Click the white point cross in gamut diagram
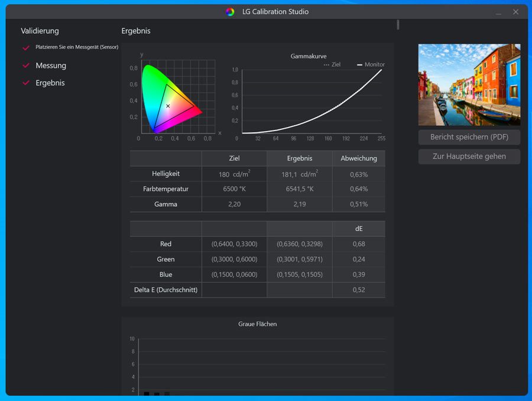The width and height of the screenshot is (532, 401). point(168,106)
